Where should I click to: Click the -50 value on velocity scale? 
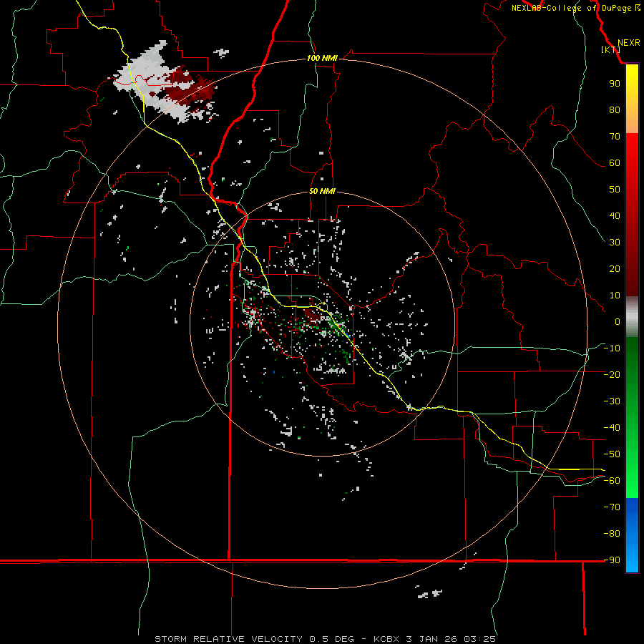coord(612,454)
